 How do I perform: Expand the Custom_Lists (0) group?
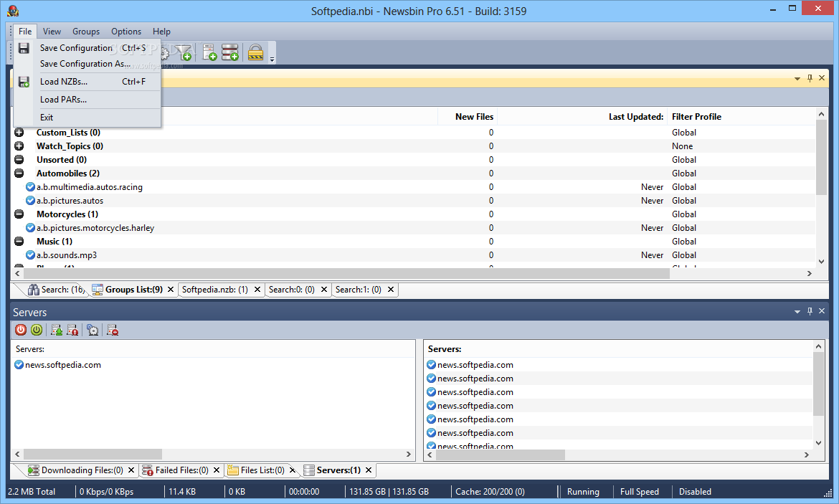pos(19,132)
